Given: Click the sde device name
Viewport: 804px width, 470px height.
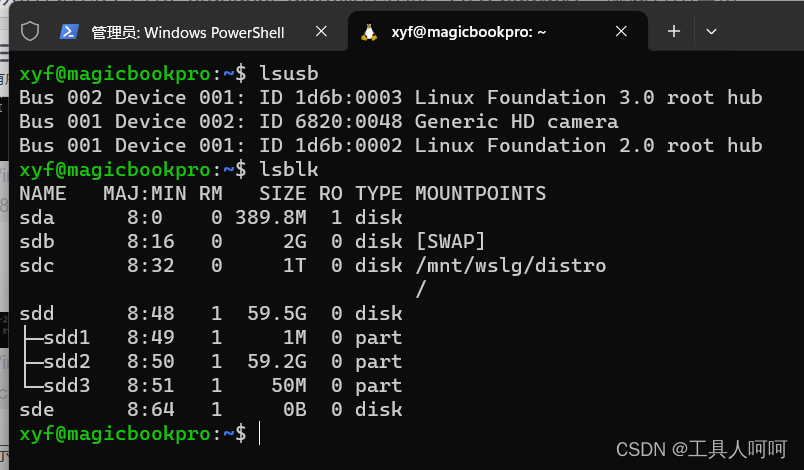Looking at the screenshot, I should click(37, 410).
